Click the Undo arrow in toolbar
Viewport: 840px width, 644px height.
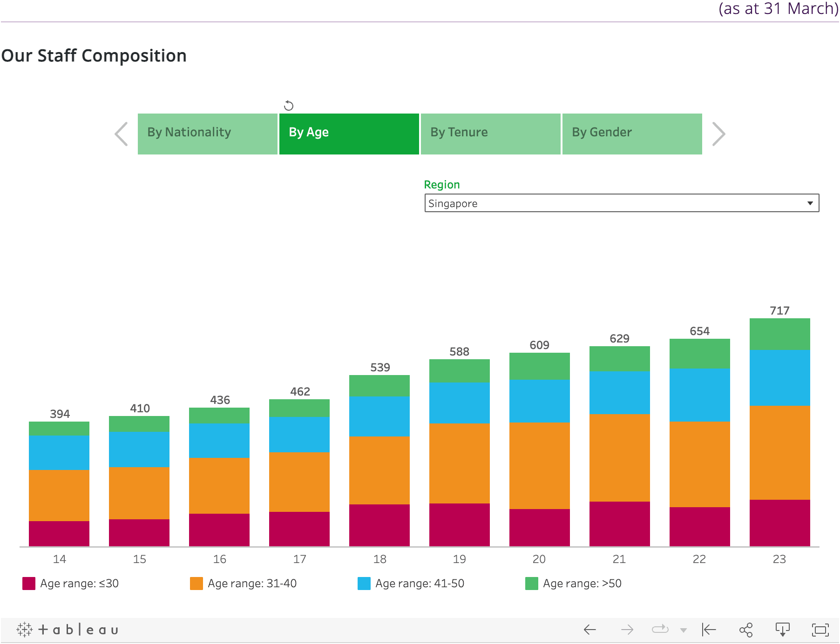tap(590, 630)
